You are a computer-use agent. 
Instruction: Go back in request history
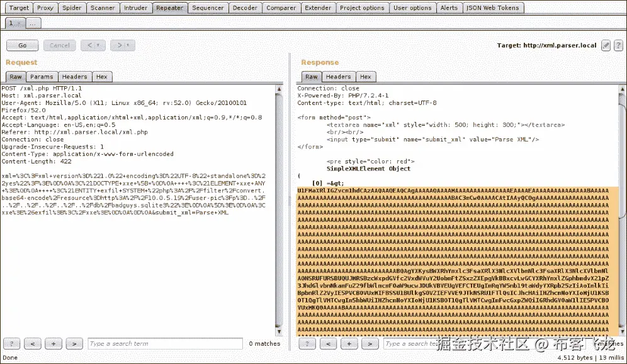point(93,45)
